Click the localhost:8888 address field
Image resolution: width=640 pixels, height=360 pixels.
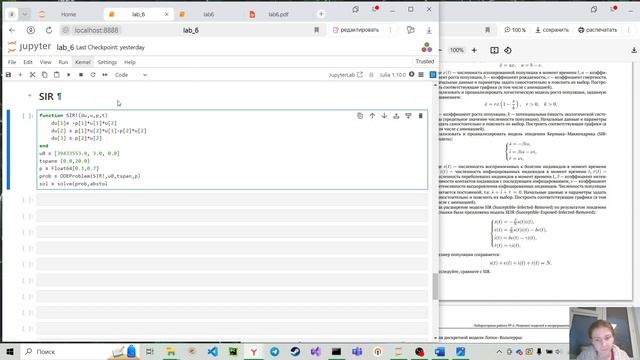96,30
